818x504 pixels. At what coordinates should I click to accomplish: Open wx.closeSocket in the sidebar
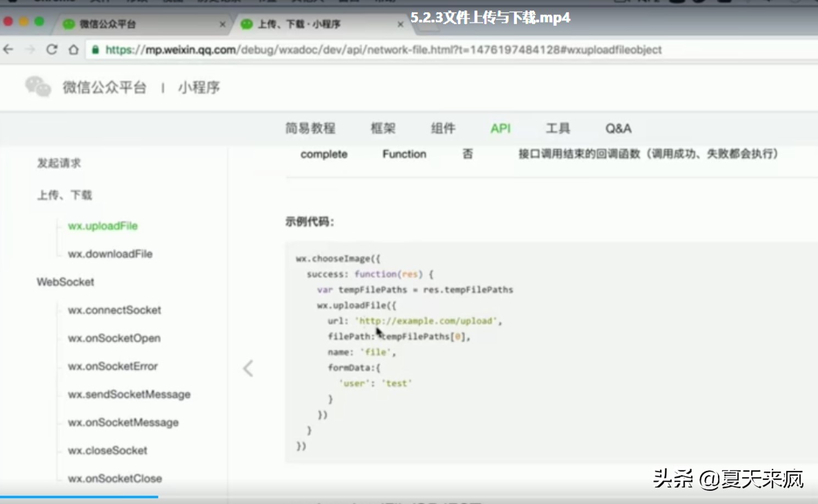(x=108, y=451)
